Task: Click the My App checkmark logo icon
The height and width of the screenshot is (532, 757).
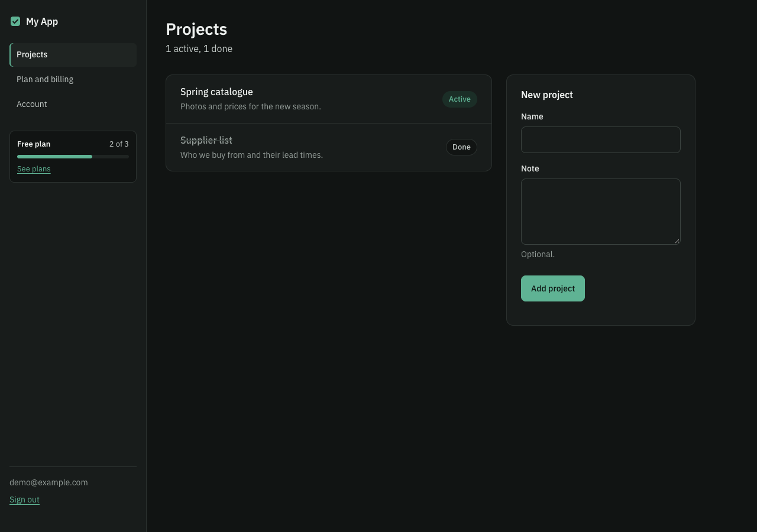Action: point(15,21)
